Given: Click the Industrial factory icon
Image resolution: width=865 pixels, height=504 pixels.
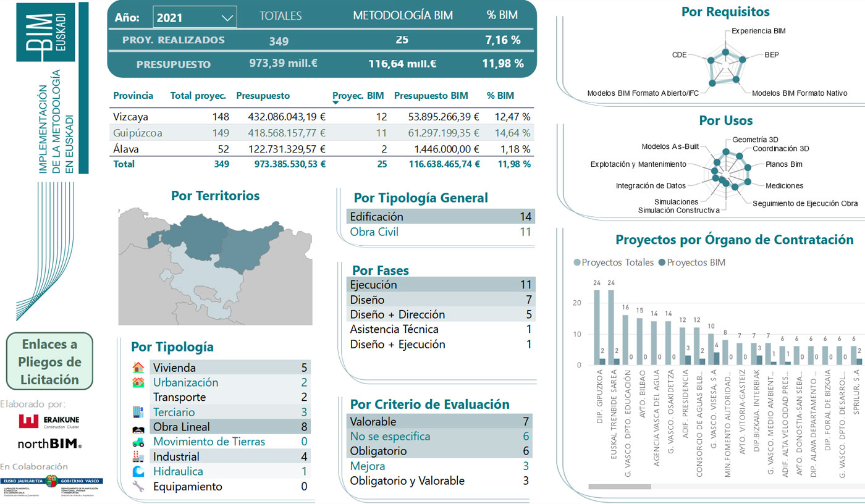Looking at the screenshot, I should (x=138, y=456).
